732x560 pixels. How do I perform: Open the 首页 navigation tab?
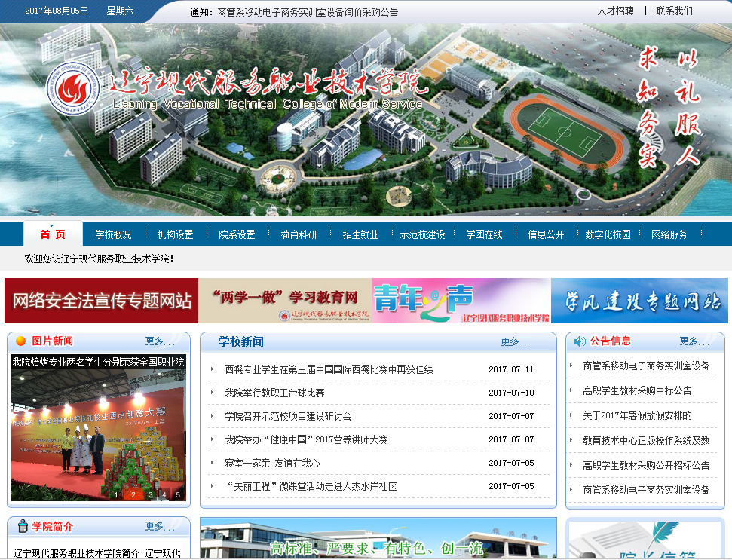pos(53,234)
